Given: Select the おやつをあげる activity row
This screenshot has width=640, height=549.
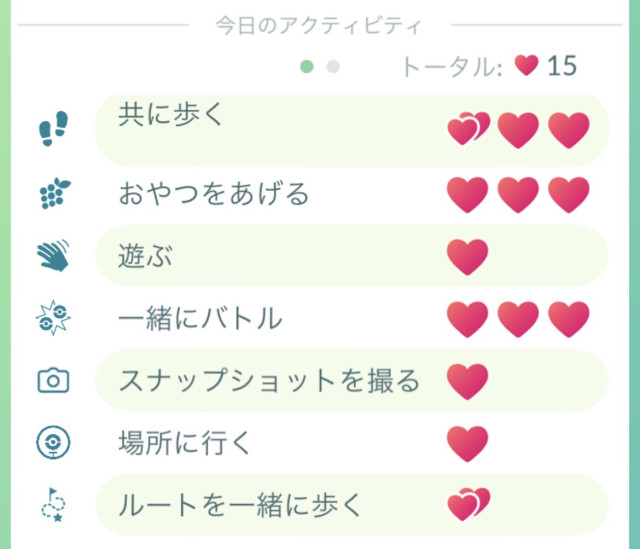Looking at the screenshot, I should (x=212, y=194).
